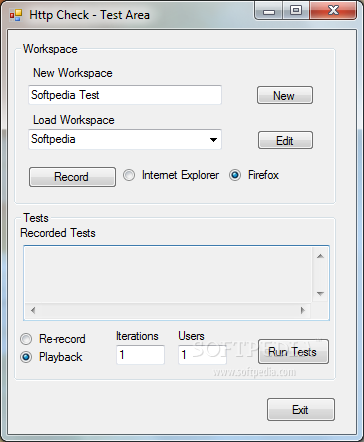Screen dimensions: 364x442
Task: Click the list's scroll down arrow
Action: pyautogui.click(x=320, y=294)
